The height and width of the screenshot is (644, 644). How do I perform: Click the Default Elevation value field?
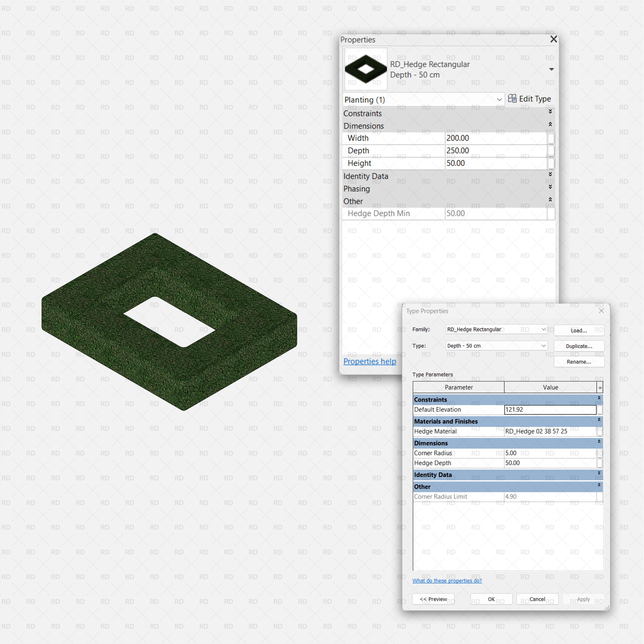(550, 410)
